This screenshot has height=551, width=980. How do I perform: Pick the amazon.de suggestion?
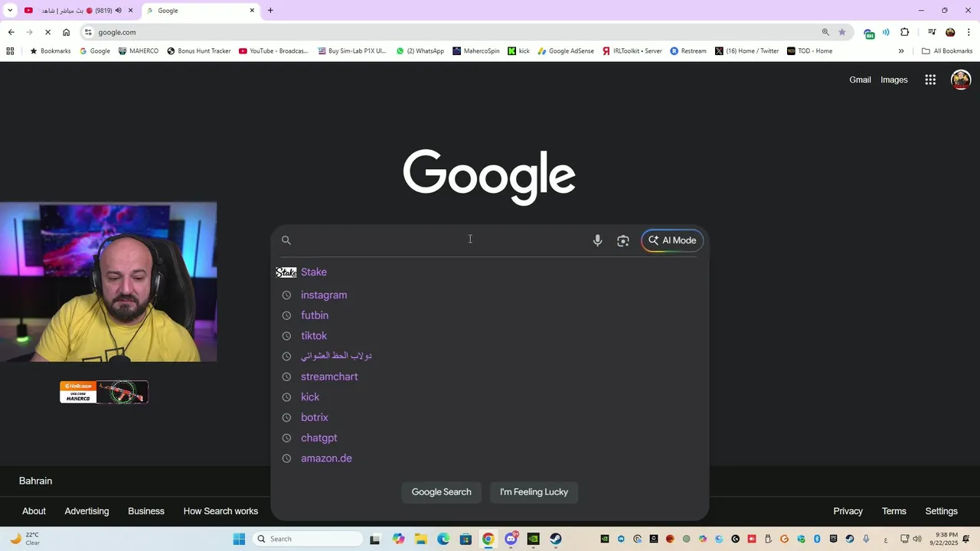tap(490, 458)
